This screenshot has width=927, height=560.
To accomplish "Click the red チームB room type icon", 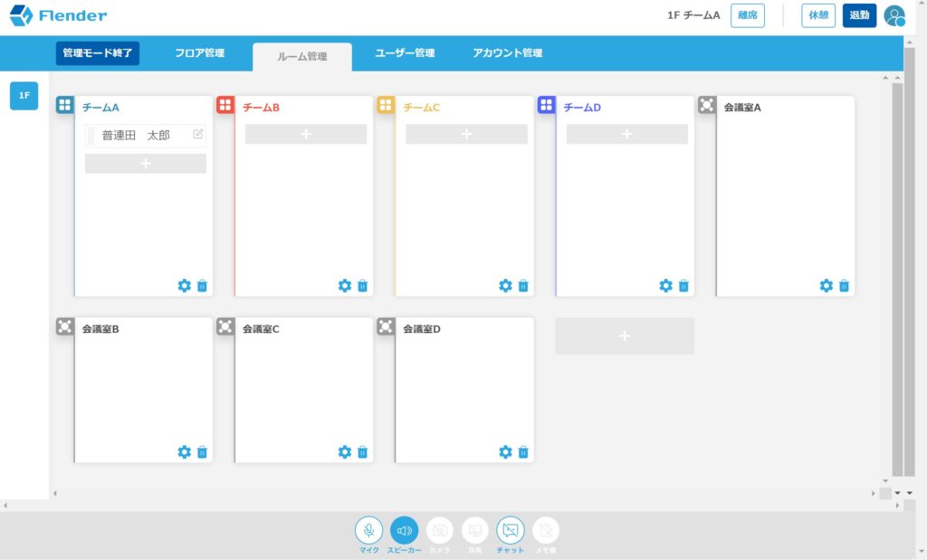I will 225,105.
